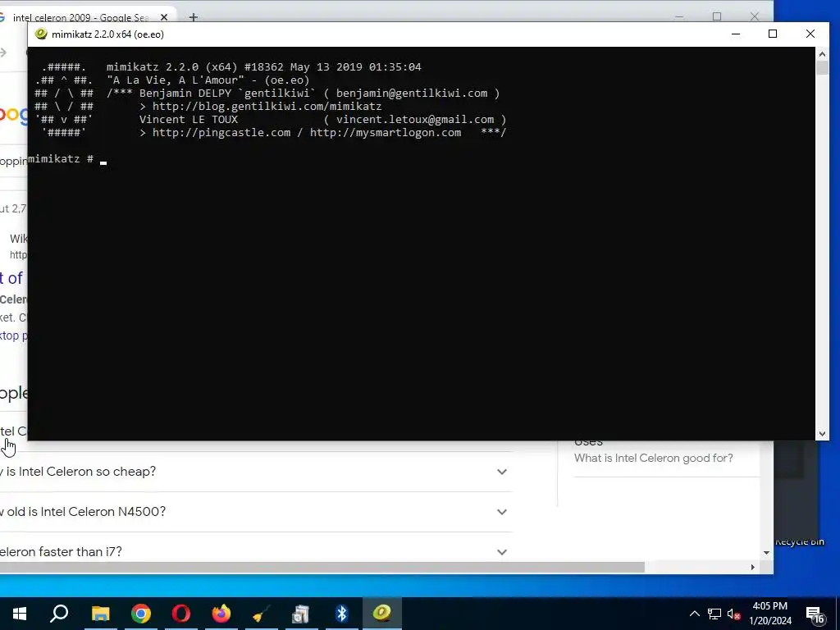Open File Explorer from taskbar
This screenshot has height=630, width=840.
click(x=100, y=614)
